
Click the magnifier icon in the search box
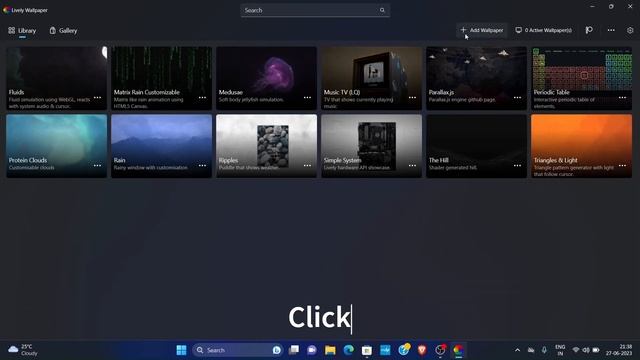[x=382, y=10]
